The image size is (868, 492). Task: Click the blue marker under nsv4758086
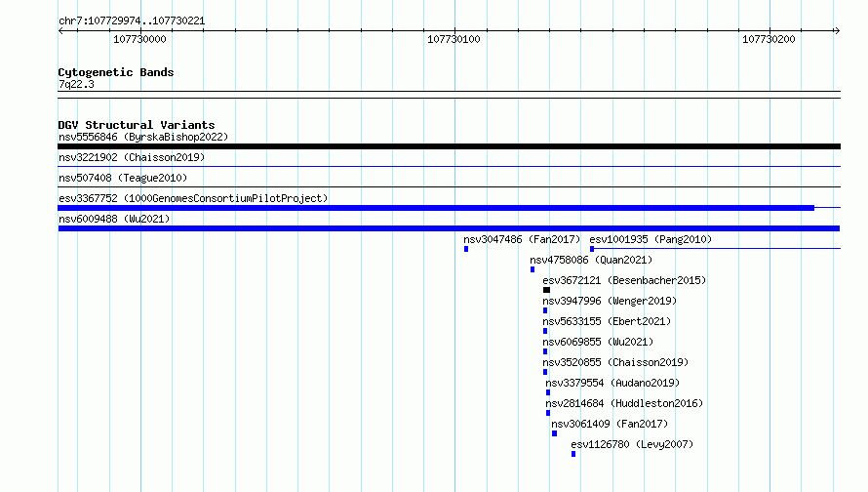coord(533,269)
